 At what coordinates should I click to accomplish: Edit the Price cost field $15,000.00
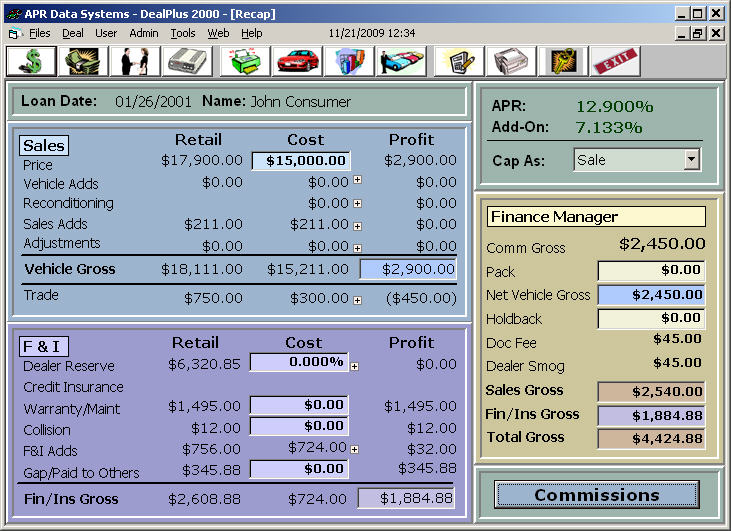(301, 161)
